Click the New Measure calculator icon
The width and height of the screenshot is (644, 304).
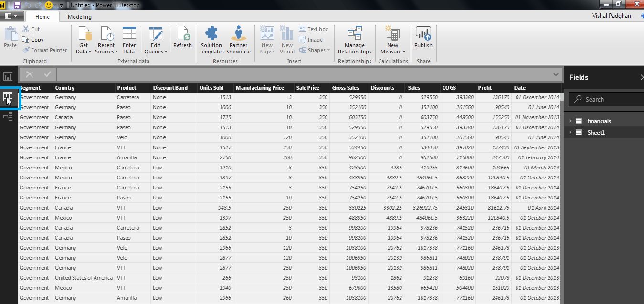pyautogui.click(x=393, y=33)
